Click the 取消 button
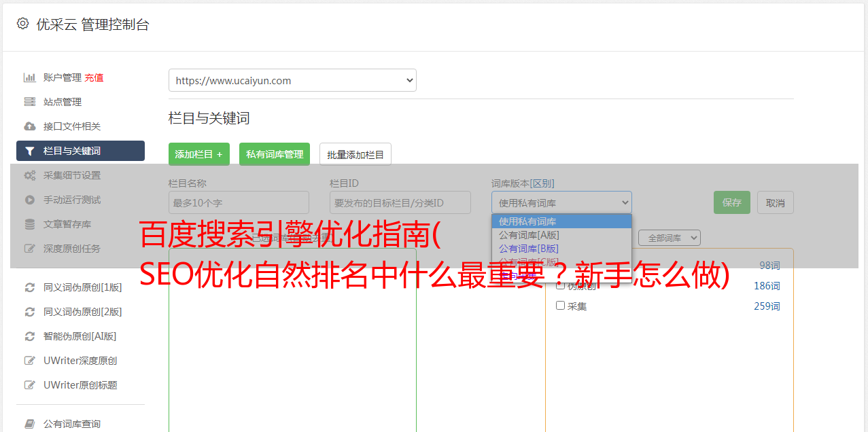 coord(776,202)
